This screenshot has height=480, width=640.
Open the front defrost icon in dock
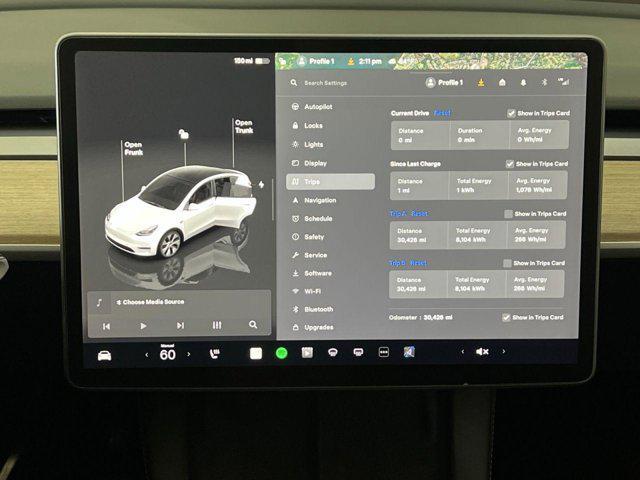point(333,352)
